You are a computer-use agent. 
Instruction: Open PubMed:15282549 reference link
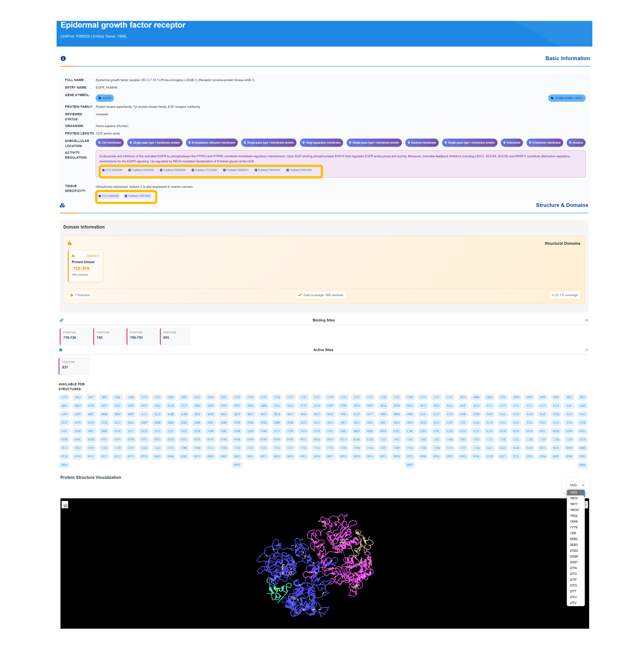point(141,170)
